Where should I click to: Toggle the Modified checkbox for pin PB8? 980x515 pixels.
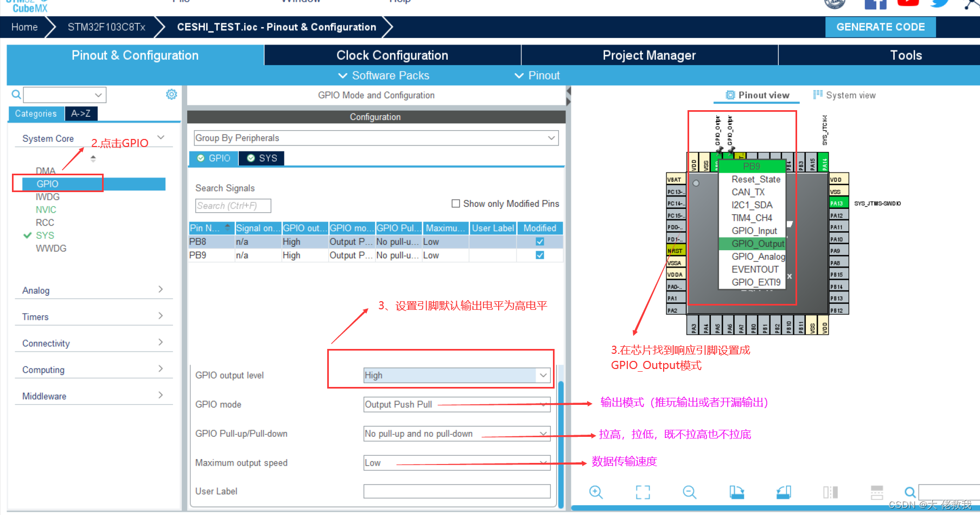(539, 241)
